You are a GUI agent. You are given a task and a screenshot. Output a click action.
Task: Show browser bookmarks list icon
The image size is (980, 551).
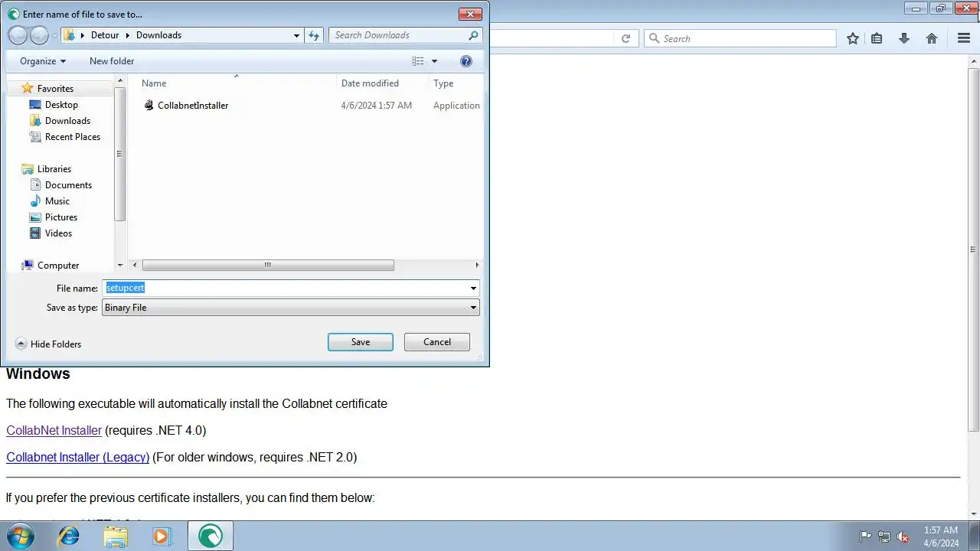coord(877,38)
